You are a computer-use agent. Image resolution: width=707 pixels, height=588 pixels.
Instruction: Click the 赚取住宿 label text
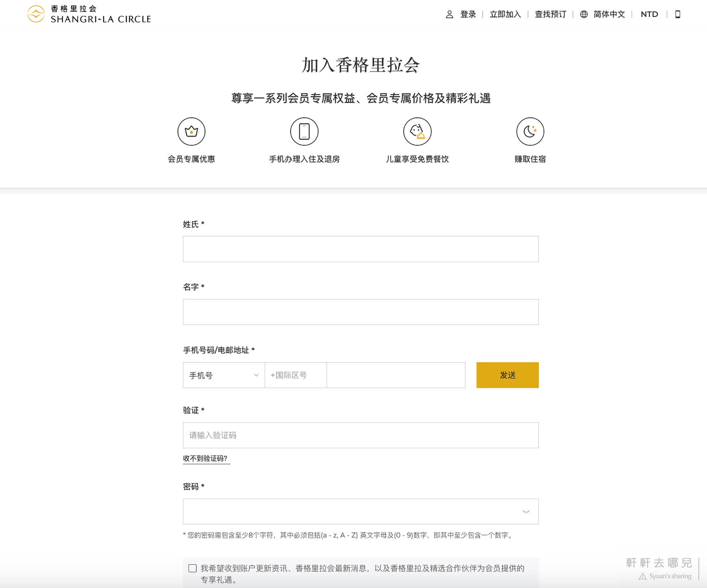[530, 159]
